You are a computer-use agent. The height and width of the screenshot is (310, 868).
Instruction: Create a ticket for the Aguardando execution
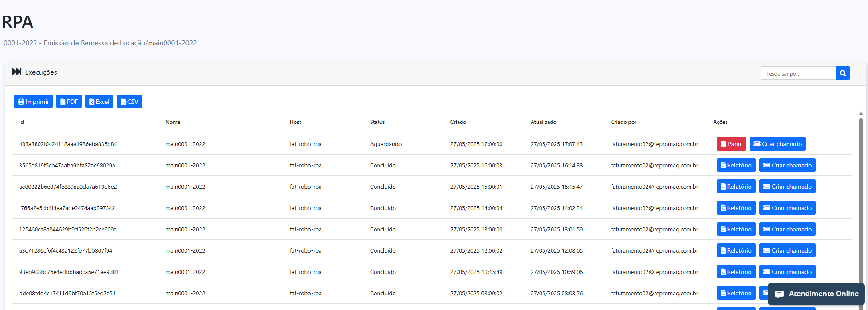[777, 144]
